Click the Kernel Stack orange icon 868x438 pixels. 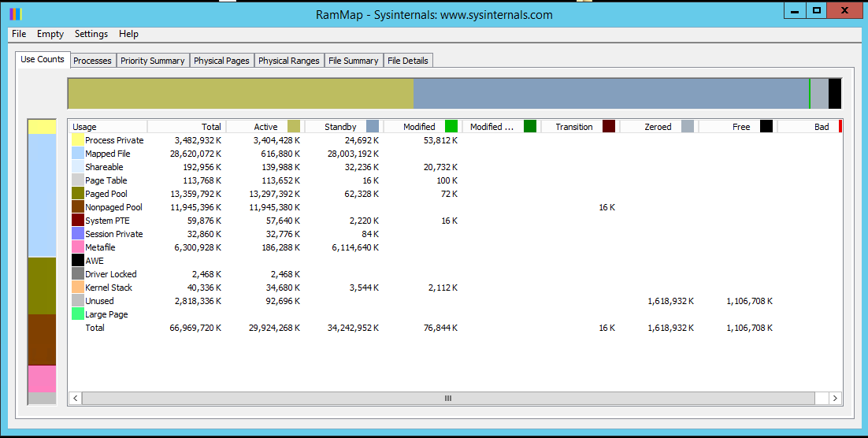click(x=77, y=288)
